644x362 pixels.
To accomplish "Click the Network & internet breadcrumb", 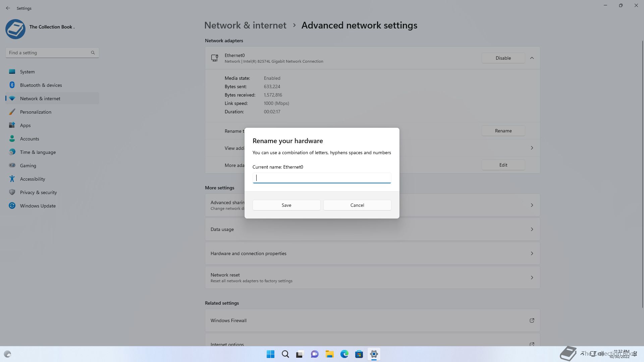I will click(x=245, y=25).
